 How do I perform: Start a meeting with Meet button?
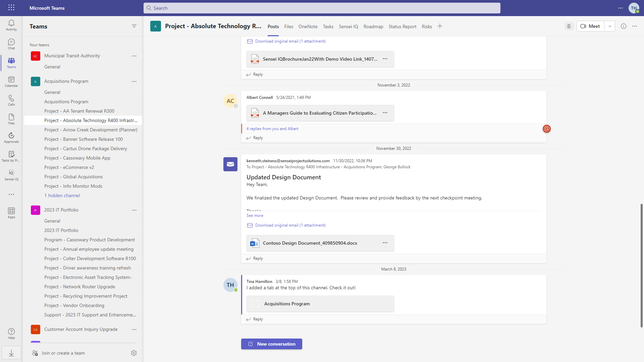[590, 26]
